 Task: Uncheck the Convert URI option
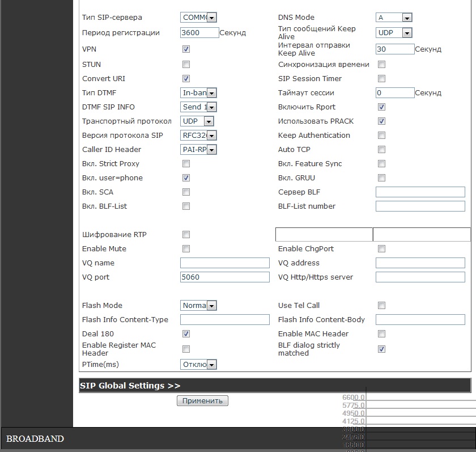point(186,79)
